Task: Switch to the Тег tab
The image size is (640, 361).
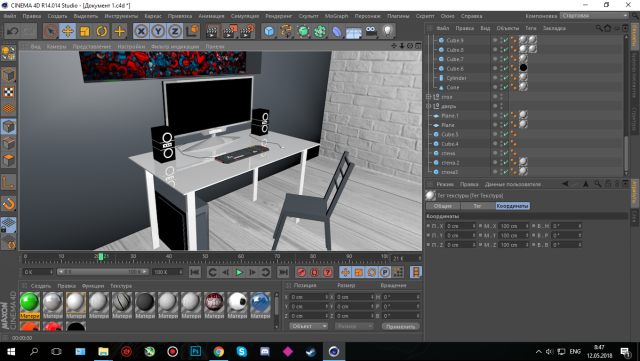Action: (x=477, y=206)
